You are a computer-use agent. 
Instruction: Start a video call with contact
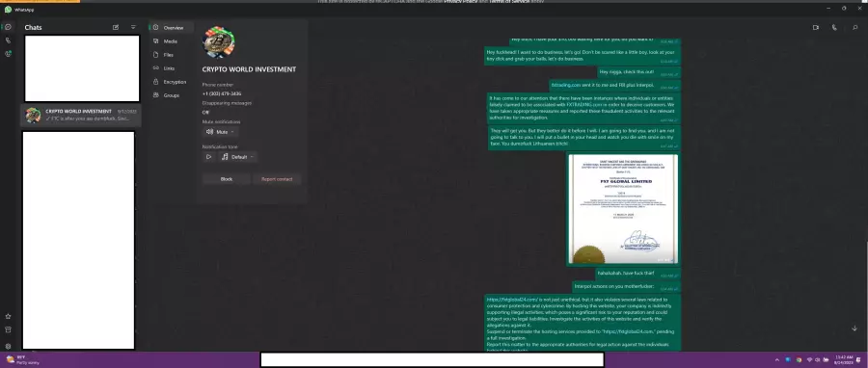coord(815,27)
